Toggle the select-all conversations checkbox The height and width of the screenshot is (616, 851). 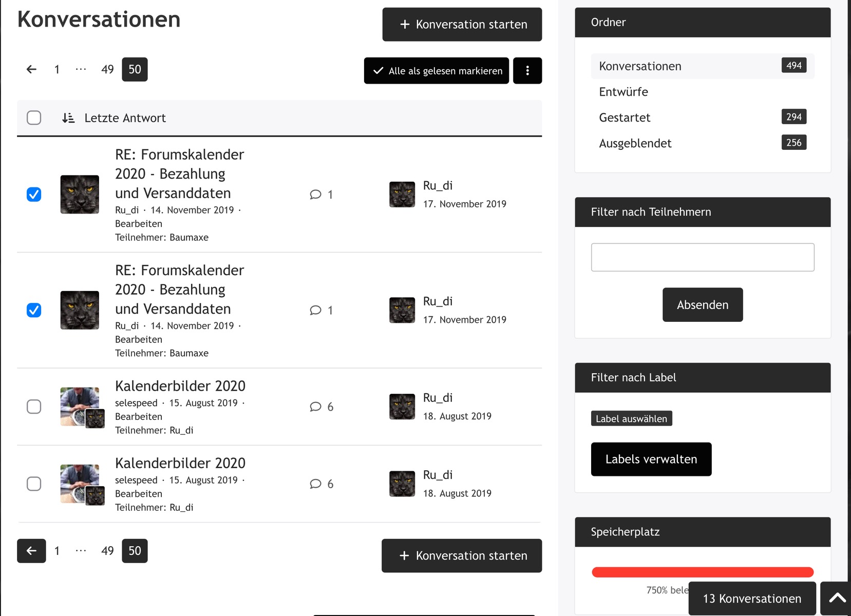[x=34, y=118]
